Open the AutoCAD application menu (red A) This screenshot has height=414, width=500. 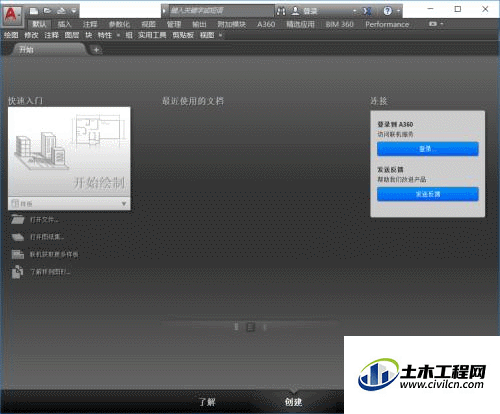(x=12, y=15)
